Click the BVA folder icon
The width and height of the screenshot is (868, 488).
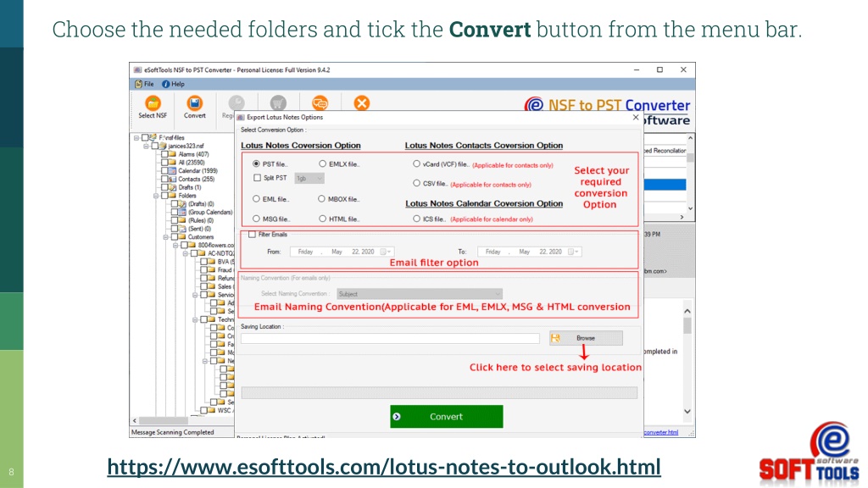click(212, 261)
